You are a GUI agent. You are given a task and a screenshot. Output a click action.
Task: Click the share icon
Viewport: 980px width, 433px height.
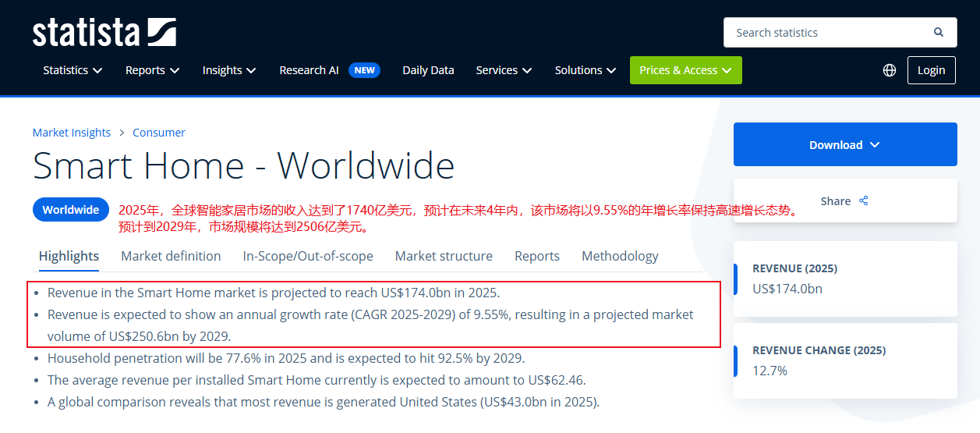click(x=864, y=201)
